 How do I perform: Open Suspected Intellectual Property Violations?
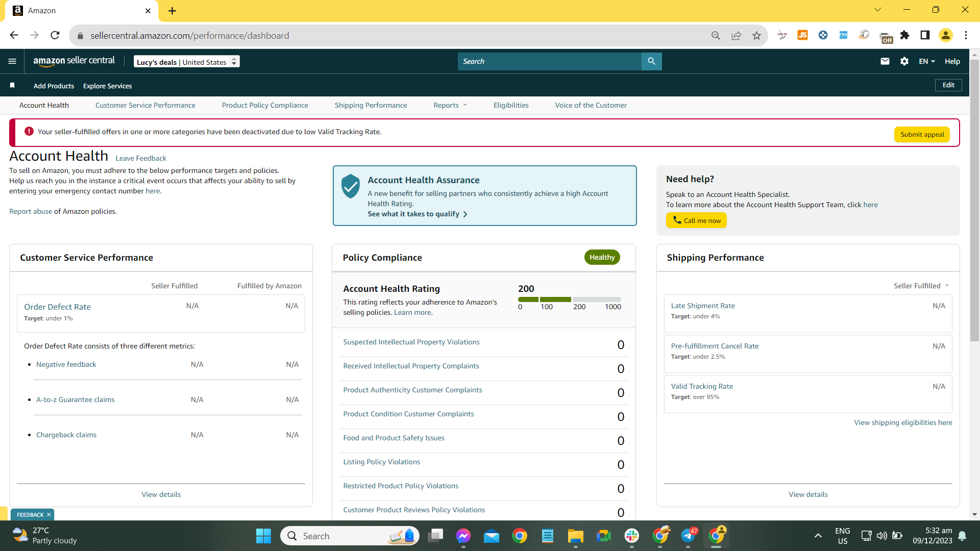[411, 342]
